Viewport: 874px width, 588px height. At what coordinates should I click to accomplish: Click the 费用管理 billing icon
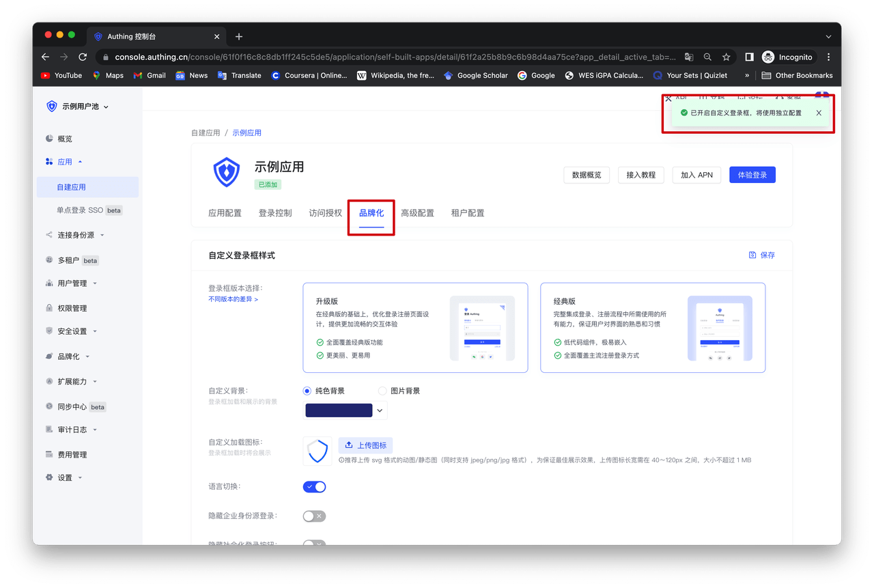(x=49, y=455)
